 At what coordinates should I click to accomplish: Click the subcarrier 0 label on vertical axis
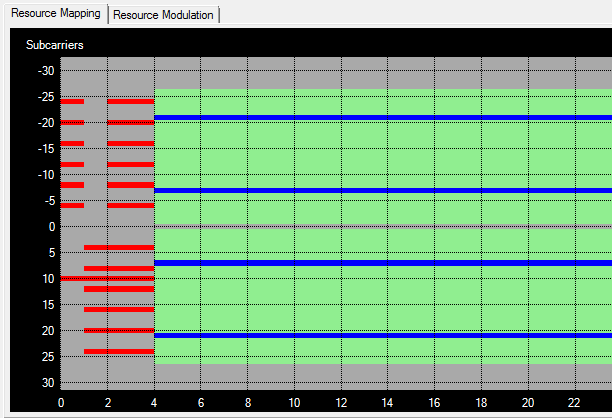point(52,227)
